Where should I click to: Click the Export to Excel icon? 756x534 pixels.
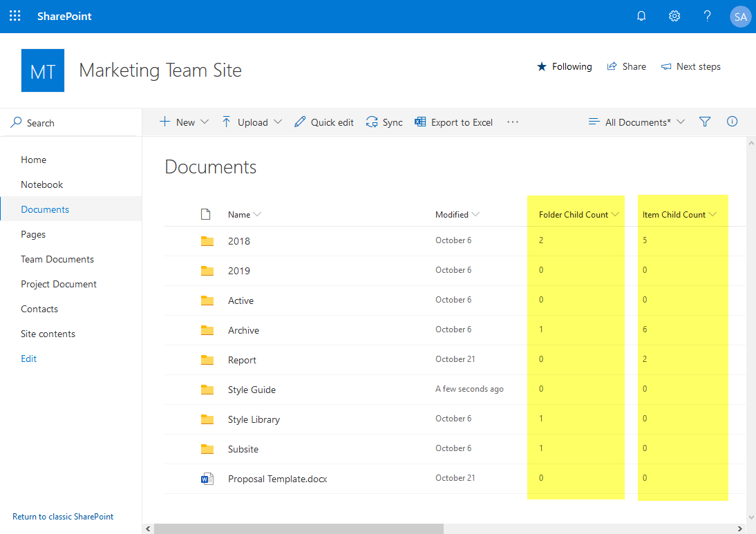pos(420,122)
